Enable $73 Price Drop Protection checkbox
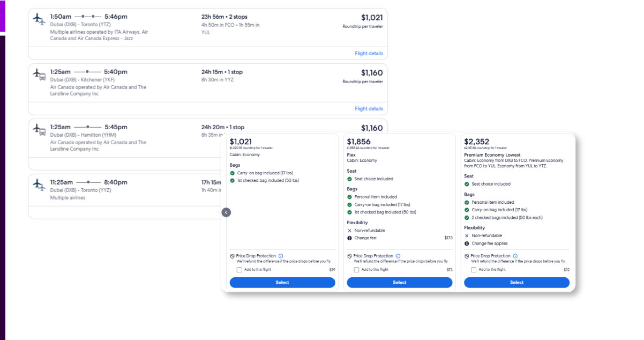Viewport: 644px width, 340px height. click(x=356, y=270)
